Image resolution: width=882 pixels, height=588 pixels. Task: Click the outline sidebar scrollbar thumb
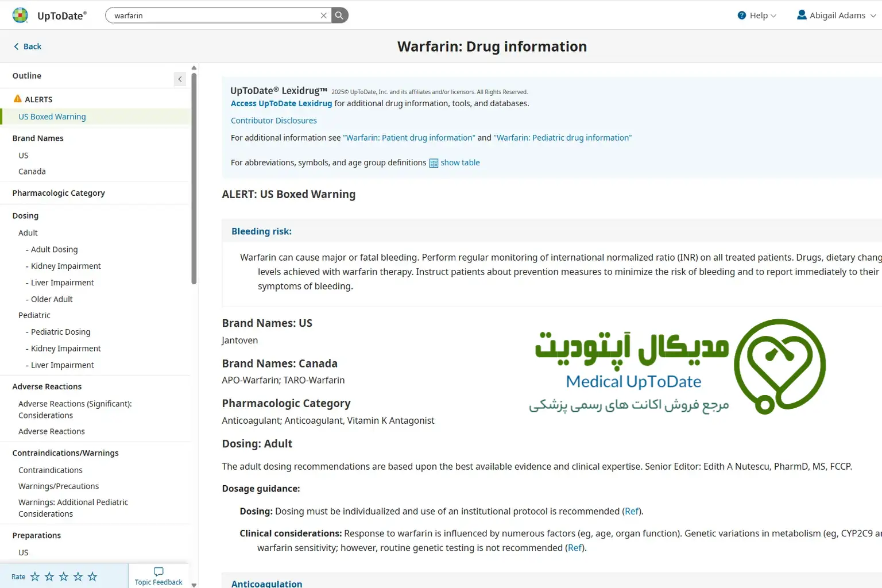coord(194,178)
